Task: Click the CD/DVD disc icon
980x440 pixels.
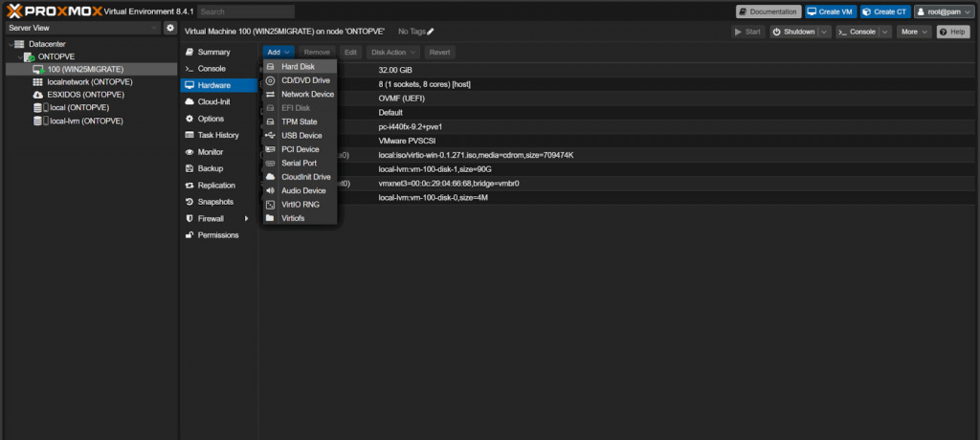Action: pyautogui.click(x=270, y=80)
